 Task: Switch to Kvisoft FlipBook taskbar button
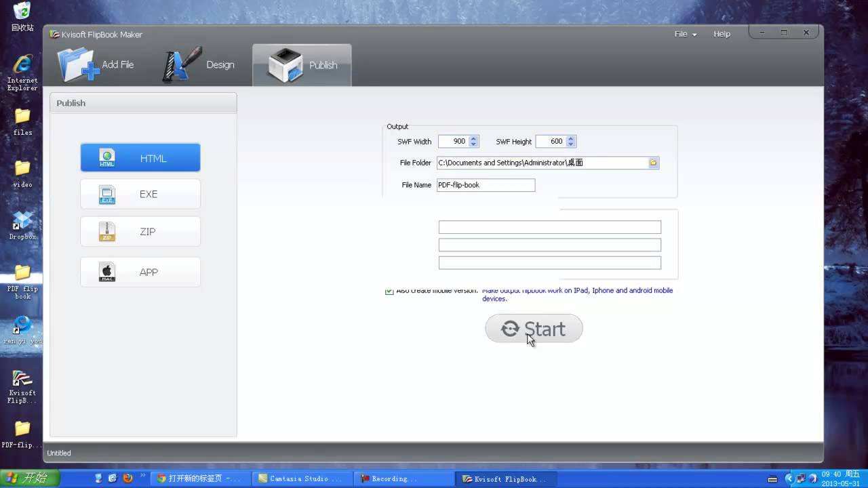click(x=506, y=479)
